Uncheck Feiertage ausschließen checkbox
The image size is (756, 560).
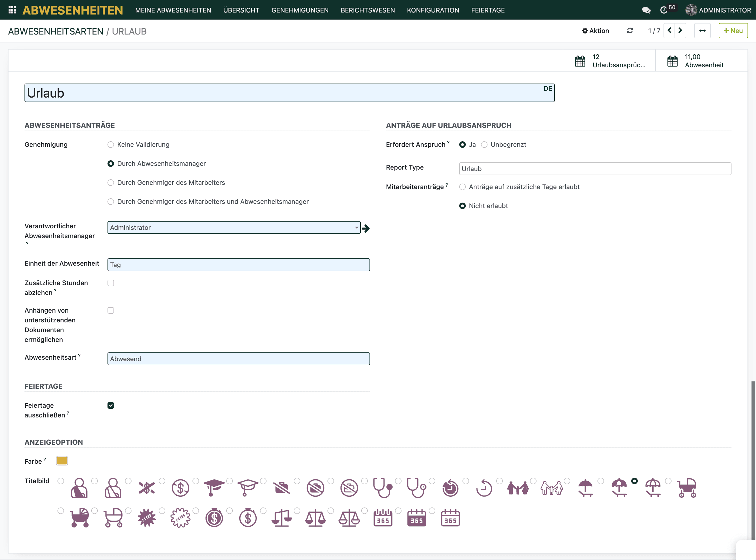click(x=111, y=405)
